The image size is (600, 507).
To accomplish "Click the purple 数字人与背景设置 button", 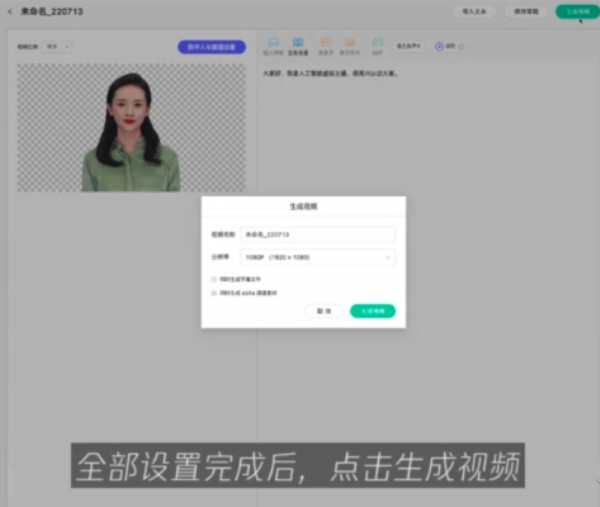I will [x=212, y=47].
